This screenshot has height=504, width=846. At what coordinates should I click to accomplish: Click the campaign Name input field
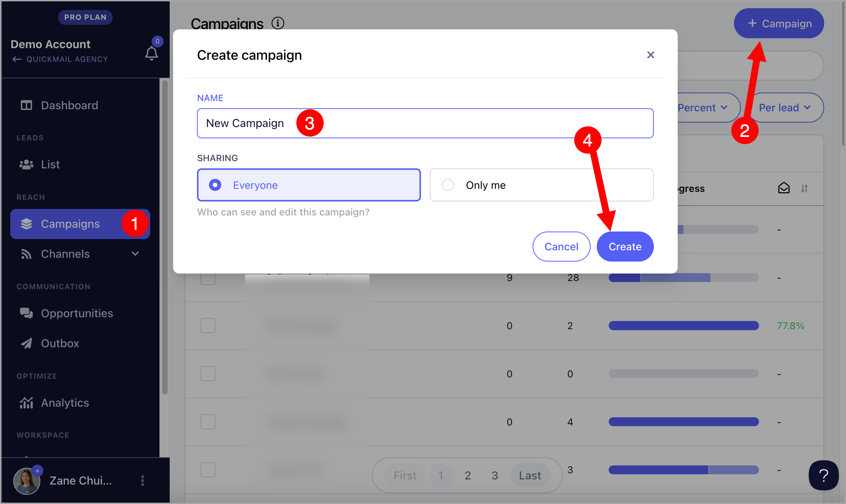click(425, 123)
